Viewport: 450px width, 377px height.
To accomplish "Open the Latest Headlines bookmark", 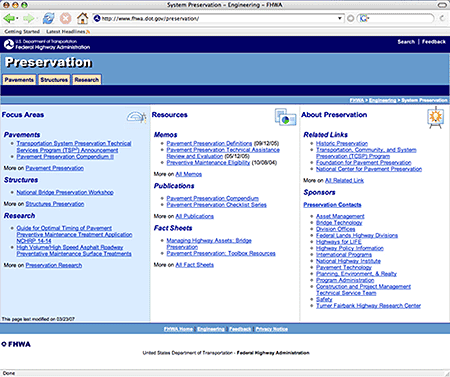I will click(66, 32).
